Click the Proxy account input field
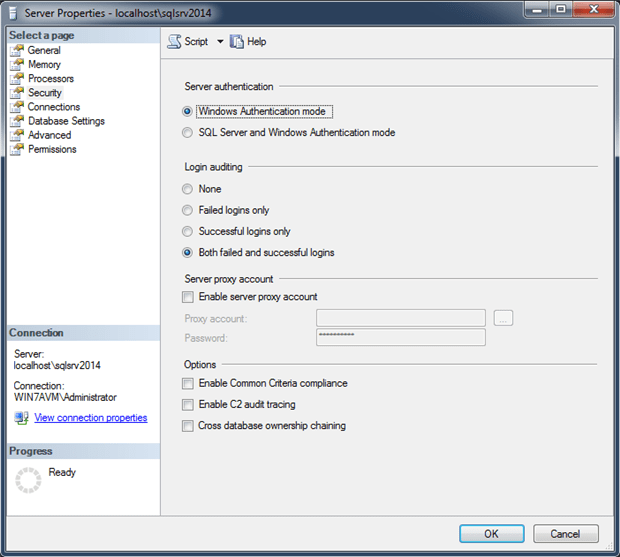The width and height of the screenshot is (620, 557). tap(401, 318)
